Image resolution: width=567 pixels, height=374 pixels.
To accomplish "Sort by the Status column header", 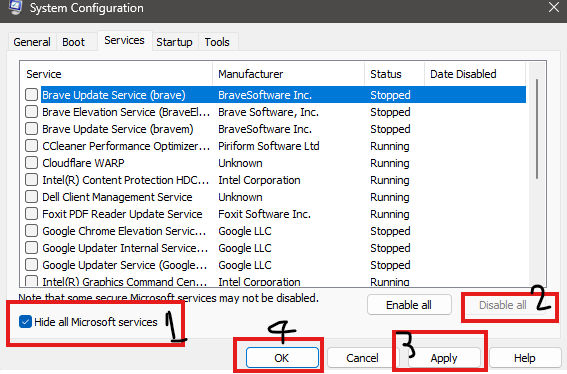I will point(395,74).
